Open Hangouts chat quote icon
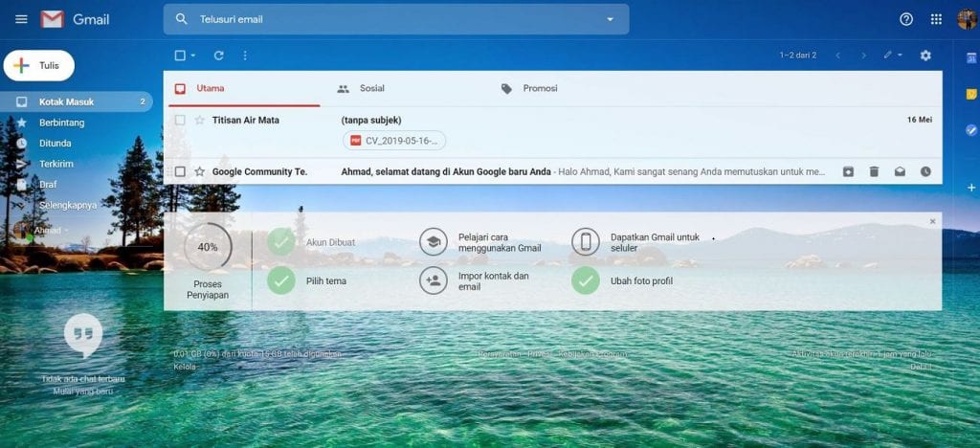Screen dimensions: 980x448 coord(83,334)
